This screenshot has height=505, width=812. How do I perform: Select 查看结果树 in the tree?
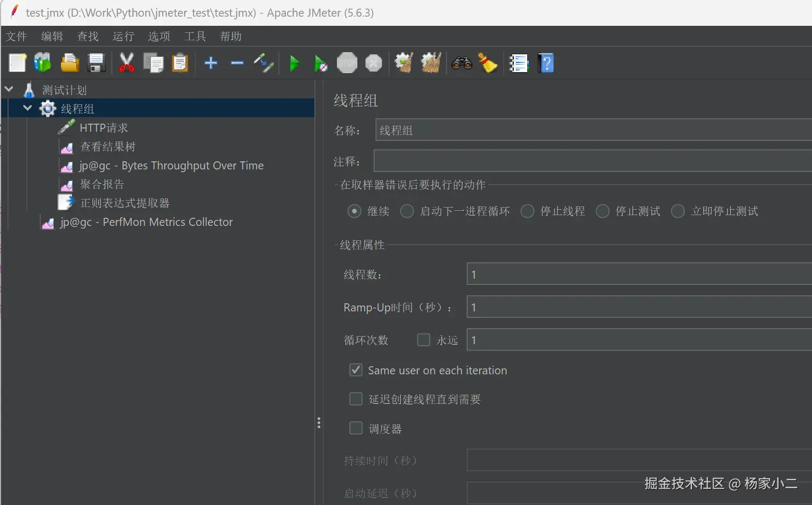[108, 146]
